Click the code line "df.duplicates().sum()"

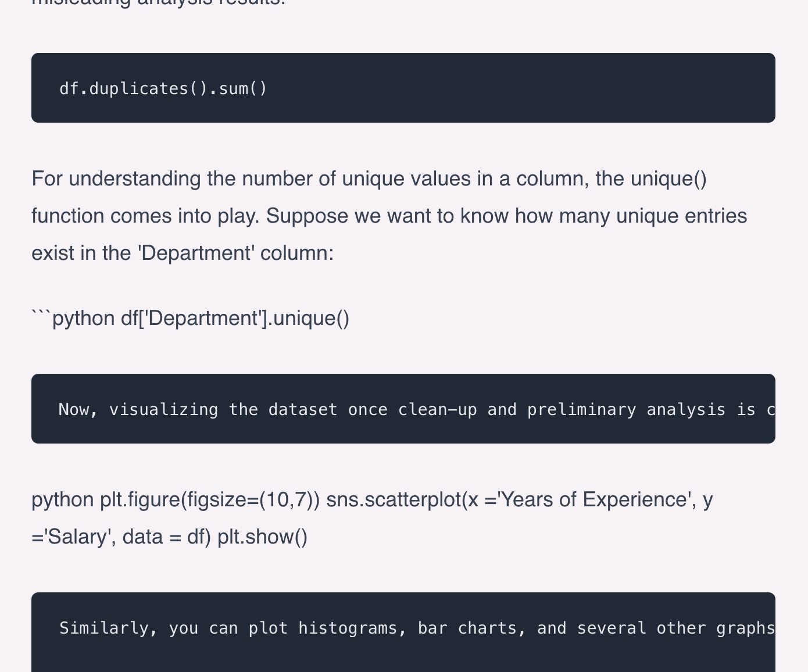pos(163,88)
